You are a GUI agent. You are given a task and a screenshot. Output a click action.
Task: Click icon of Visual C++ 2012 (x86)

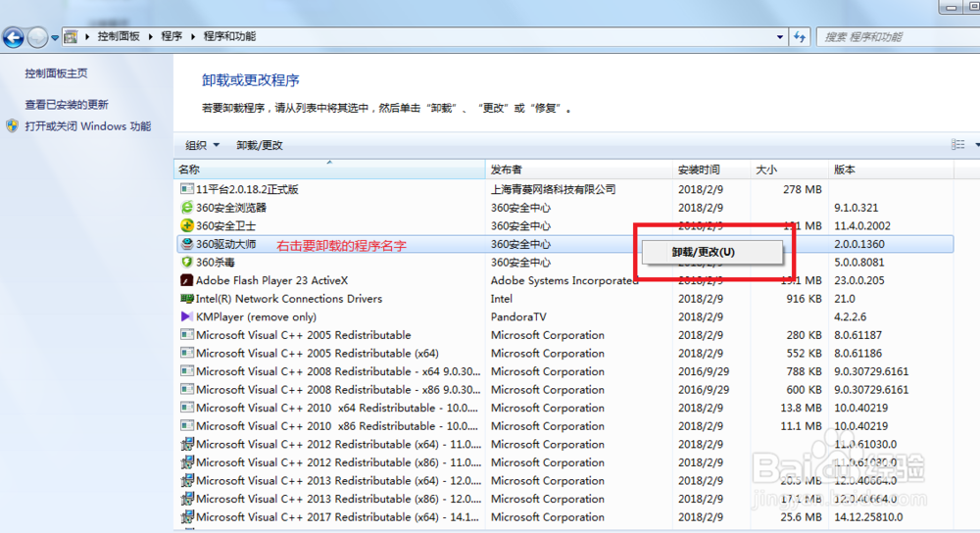click(186, 461)
